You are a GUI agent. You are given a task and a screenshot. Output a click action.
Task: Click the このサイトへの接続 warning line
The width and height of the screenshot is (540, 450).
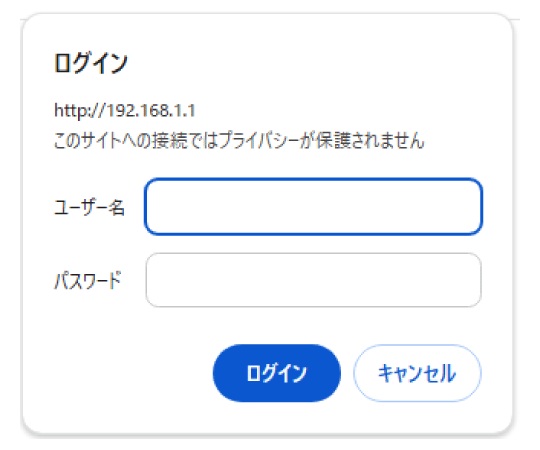[239, 140]
